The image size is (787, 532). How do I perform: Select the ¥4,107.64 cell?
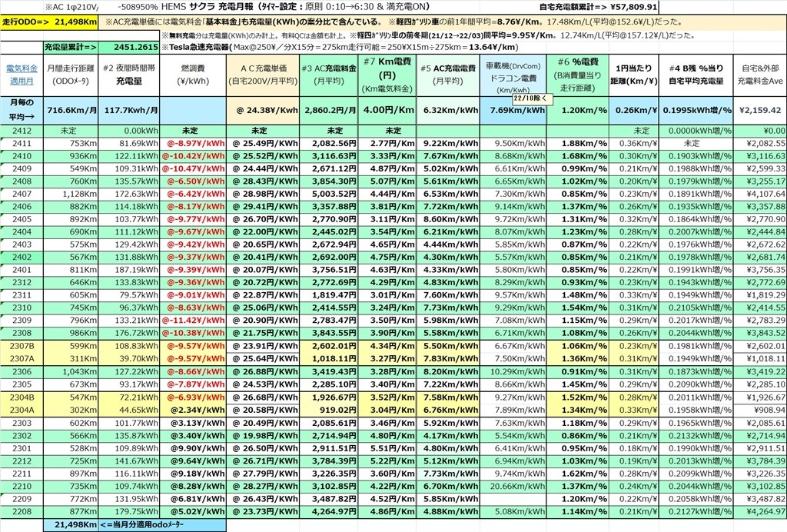tap(760, 195)
